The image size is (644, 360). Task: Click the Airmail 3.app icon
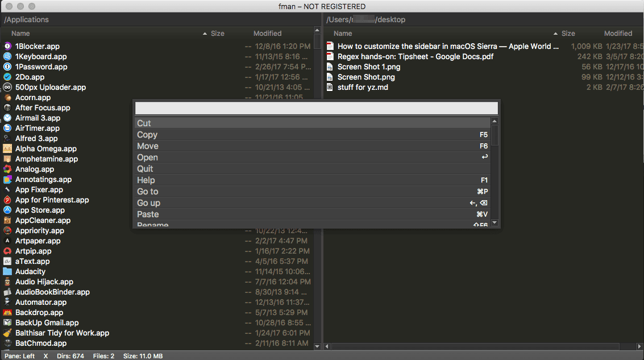coord(7,118)
